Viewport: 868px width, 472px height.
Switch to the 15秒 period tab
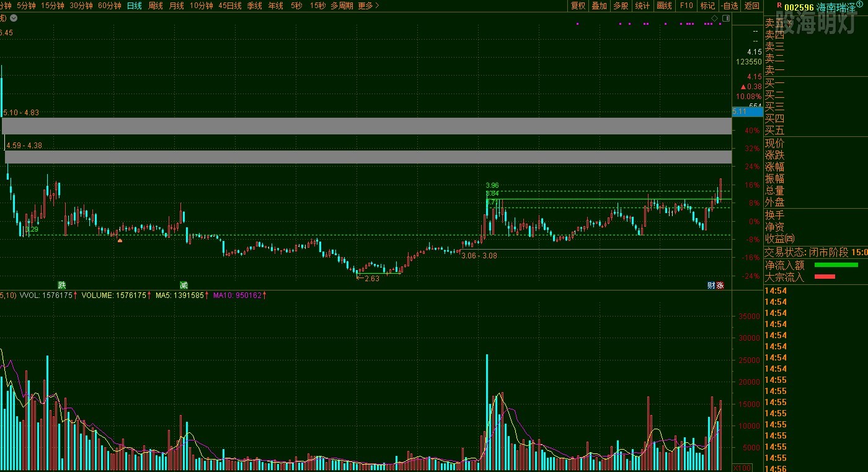click(x=317, y=6)
